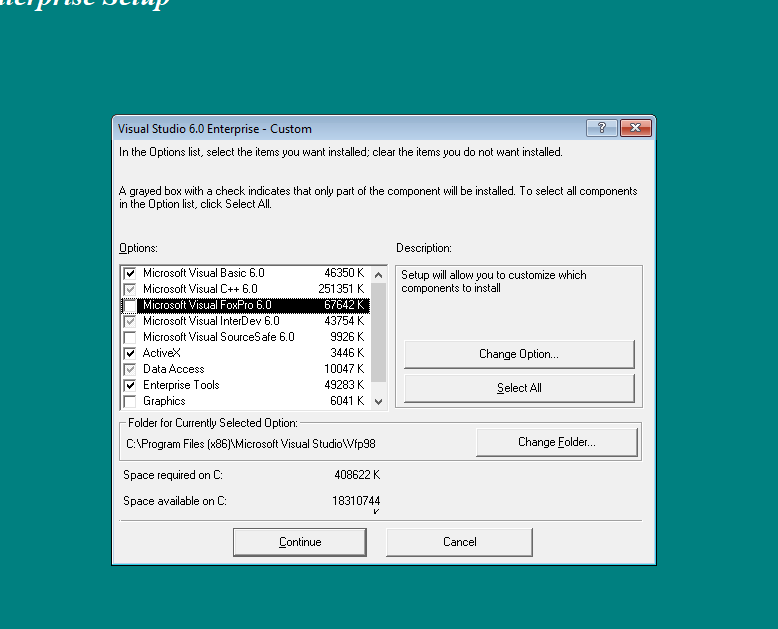This screenshot has height=629, width=778.
Task: Toggle the Data Access checkbox
Action: [130, 369]
